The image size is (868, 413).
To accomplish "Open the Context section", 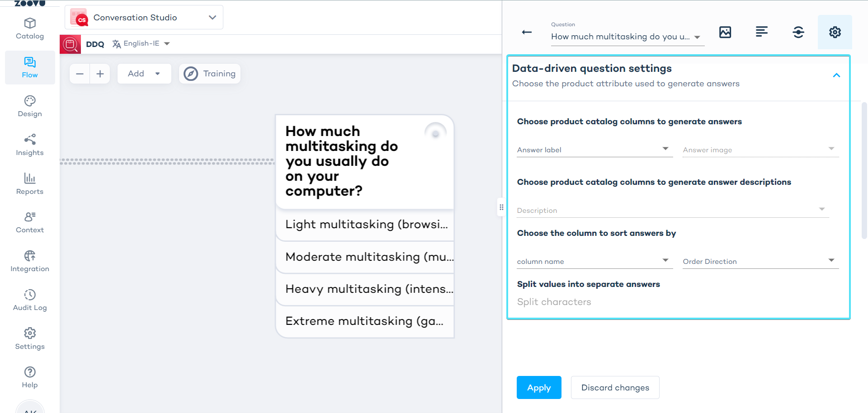I will [29, 222].
